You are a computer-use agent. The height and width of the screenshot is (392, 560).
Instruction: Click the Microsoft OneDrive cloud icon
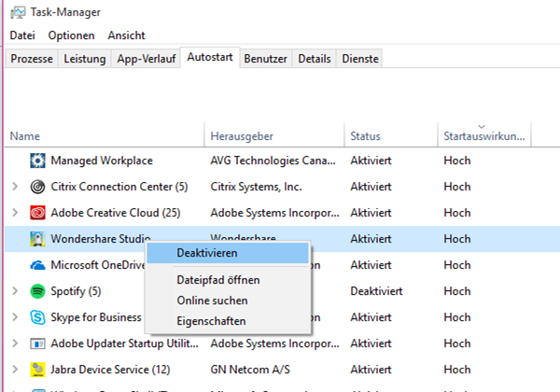pyautogui.click(x=37, y=265)
